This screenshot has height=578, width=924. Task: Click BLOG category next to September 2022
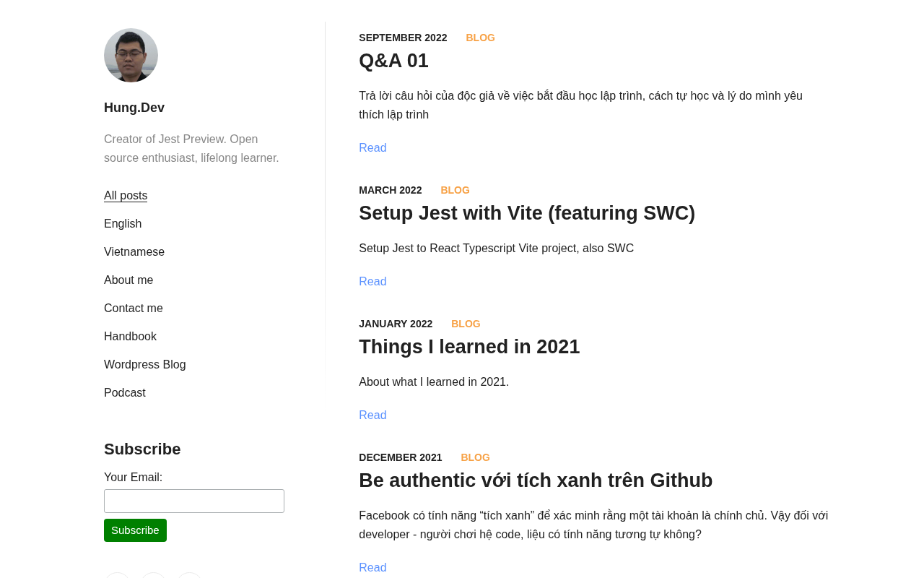coord(480,38)
